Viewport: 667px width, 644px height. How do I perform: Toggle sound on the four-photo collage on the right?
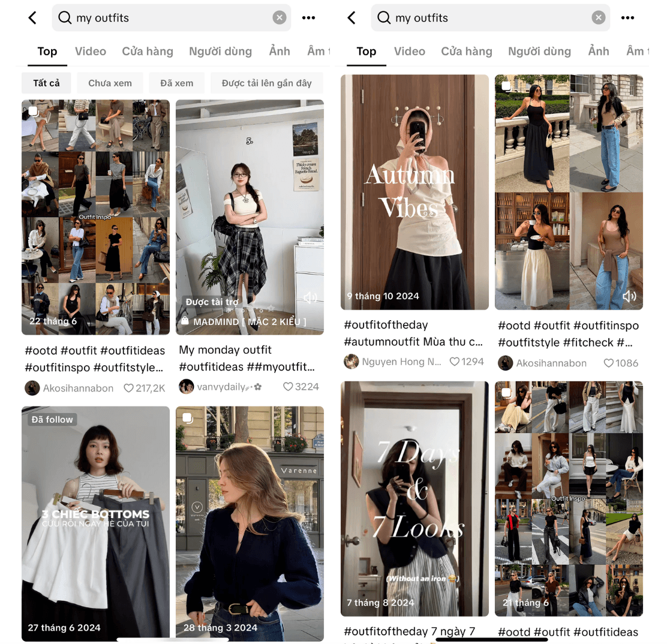629,296
